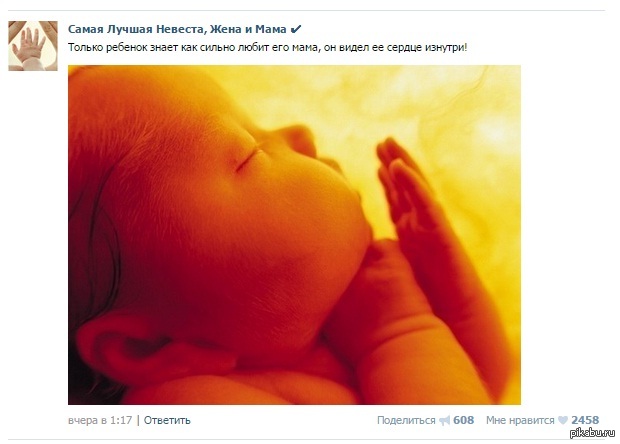This screenshot has height=444, width=620.
Task: Click the pikabu.ru watermark
Action: pos(592,433)
